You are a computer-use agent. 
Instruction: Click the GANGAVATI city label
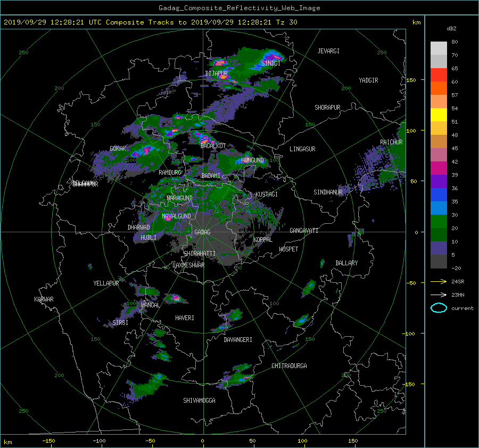coord(304,231)
